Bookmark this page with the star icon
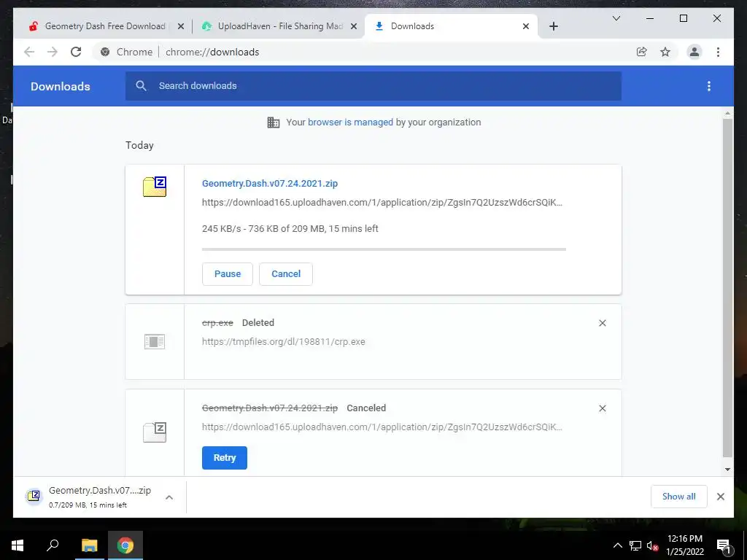The height and width of the screenshot is (560, 747). coord(665,52)
